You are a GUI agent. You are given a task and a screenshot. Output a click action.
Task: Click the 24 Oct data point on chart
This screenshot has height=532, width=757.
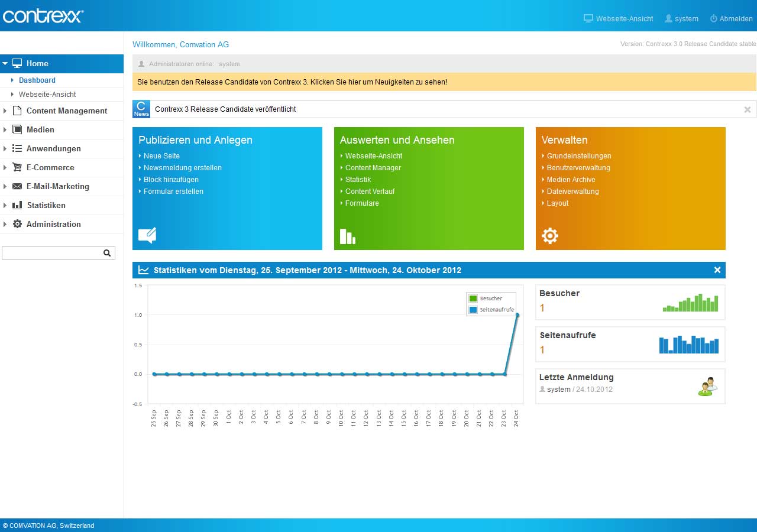click(x=517, y=315)
